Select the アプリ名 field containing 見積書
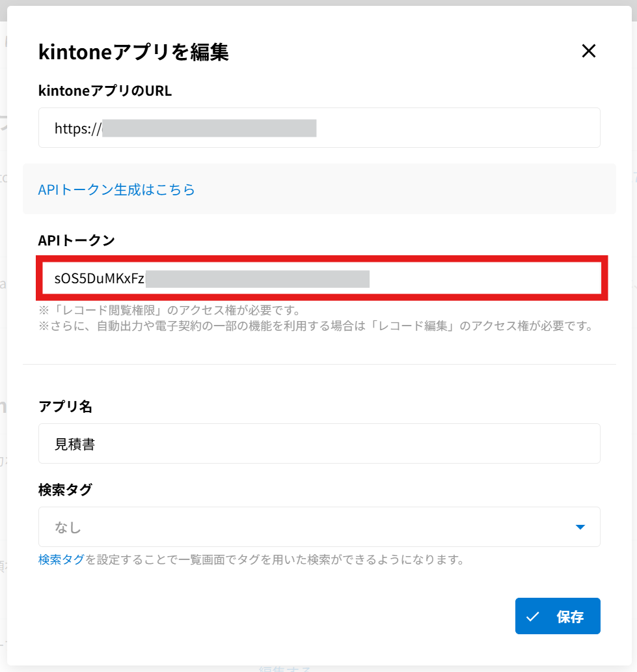Image resolution: width=637 pixels, height=672 pixels. pos(319,443)
